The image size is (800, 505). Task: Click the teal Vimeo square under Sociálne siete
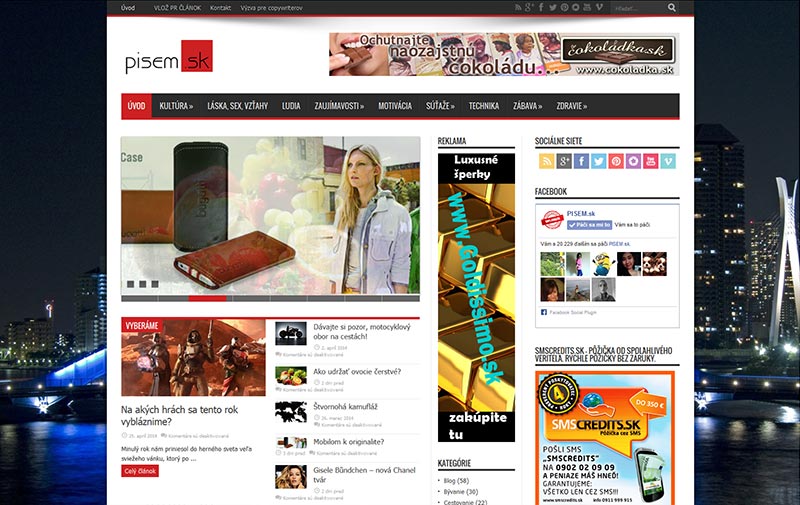point(668,161)
